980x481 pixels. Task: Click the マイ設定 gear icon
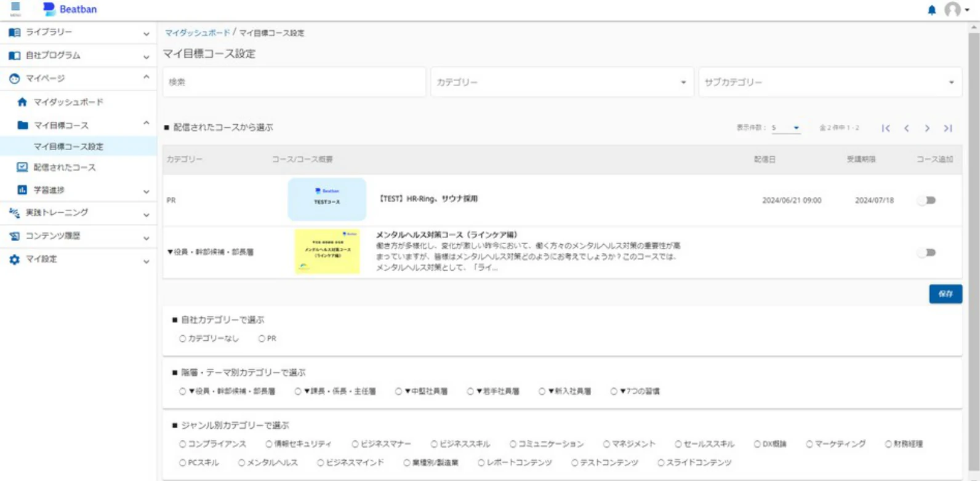coord(15,260)
